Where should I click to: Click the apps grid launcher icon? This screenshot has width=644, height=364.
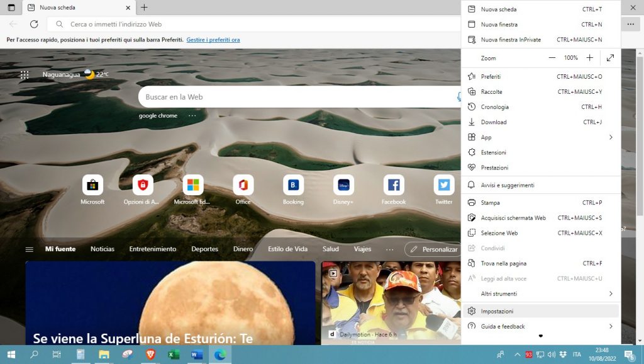25,74
